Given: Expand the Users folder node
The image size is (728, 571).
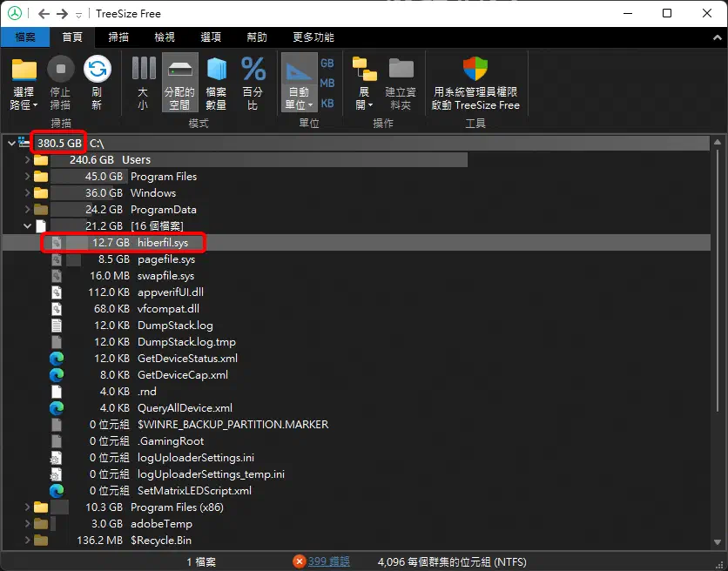Looking at the screenshot, I should [26, 160].
